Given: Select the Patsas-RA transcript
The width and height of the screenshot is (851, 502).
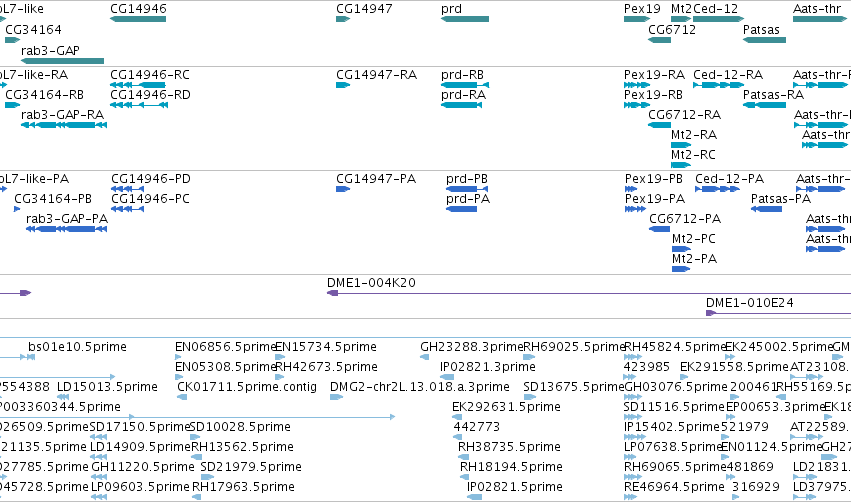Looking at the screenshot, I should [x=764, y=105].
